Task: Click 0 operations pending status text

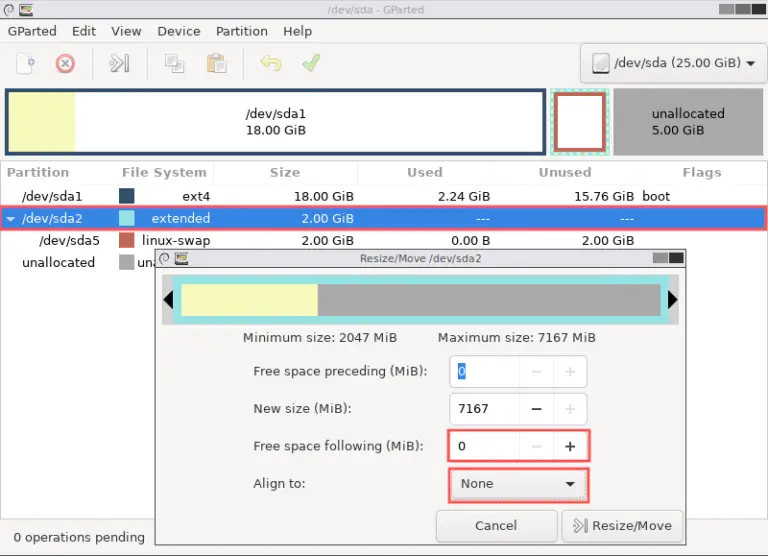Action: (x=79, y=537)
